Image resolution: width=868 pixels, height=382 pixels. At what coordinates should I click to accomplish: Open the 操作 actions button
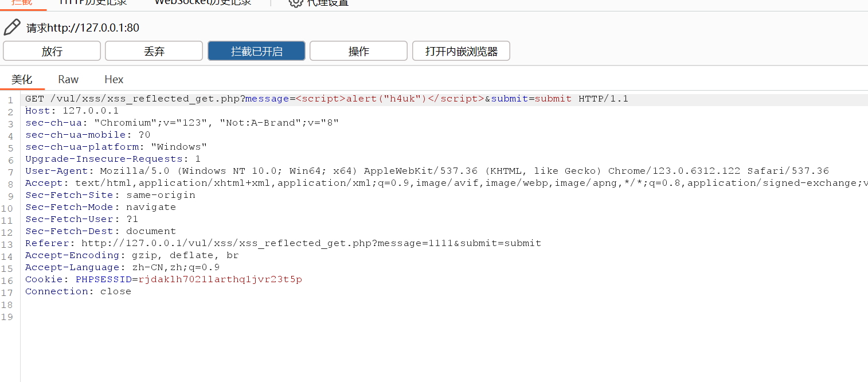pos(358,51)
